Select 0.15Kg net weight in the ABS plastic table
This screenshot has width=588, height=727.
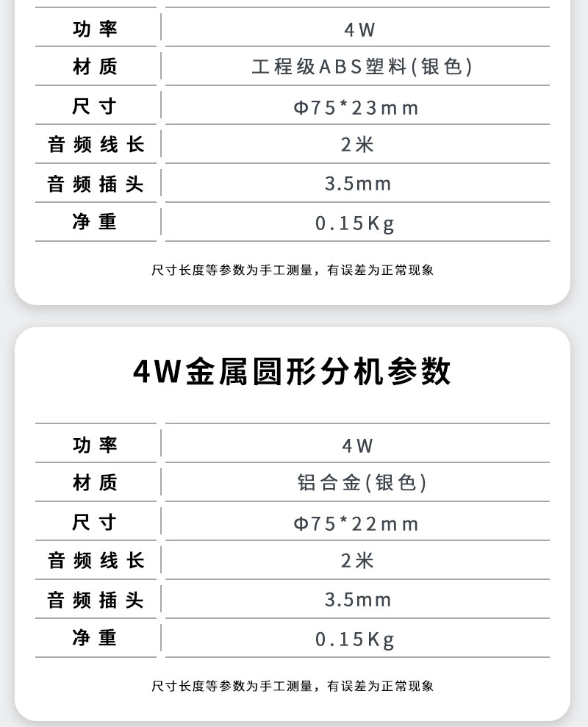(x=356, y=223)
